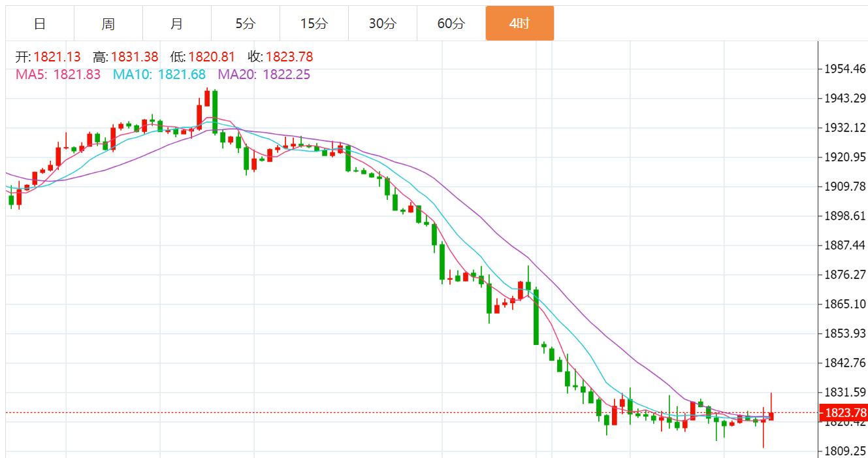Click the 1943.29 price axis label
This screenshot has width=868, height=458.
tap(844, 98)
